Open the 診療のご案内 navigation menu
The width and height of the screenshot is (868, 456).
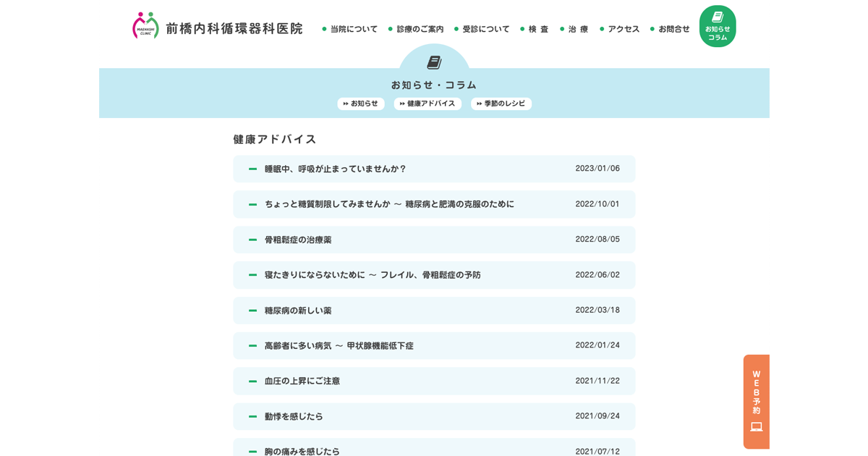coord(420,29)
